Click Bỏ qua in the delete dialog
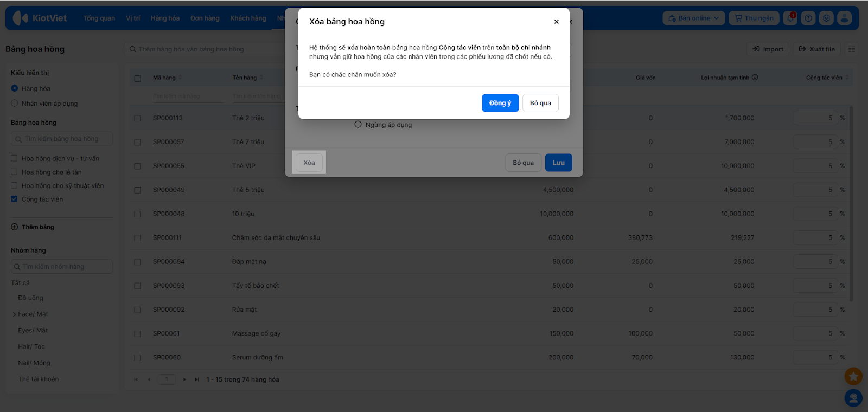This screenshot has height=412, width=868. coord(540,103)
